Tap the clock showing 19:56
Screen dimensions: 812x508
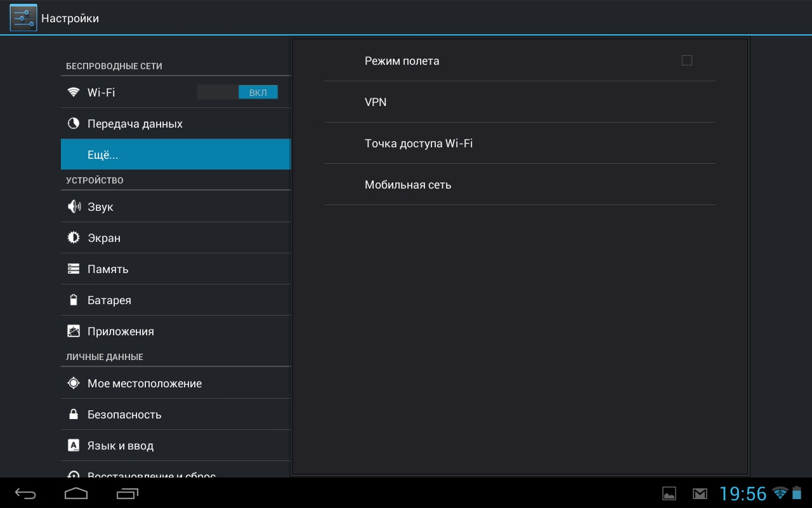743,493
